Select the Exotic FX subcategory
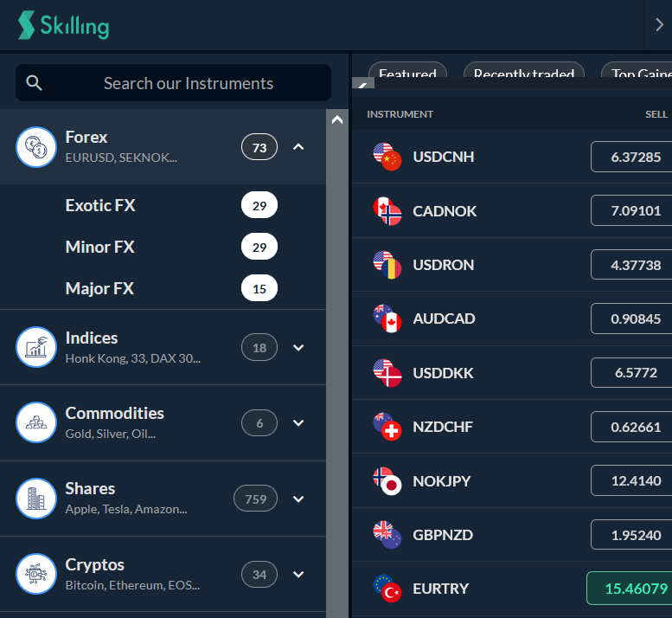The width and height of the screenshot is (672, 618). 100,205
